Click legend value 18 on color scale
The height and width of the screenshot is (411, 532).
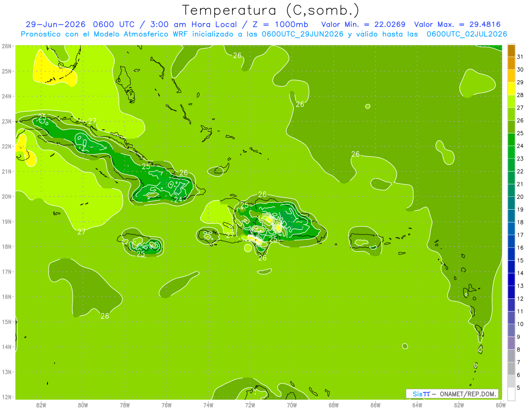[x=520, y=222]
